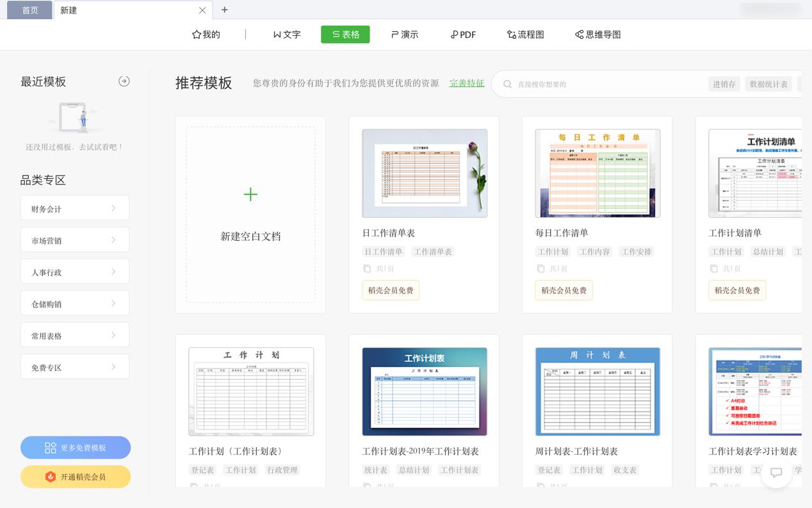Click 工作计划表 tag under 2019年工作计划表
The width and height of the screenshot is (812, 508).
pos(459,470)
